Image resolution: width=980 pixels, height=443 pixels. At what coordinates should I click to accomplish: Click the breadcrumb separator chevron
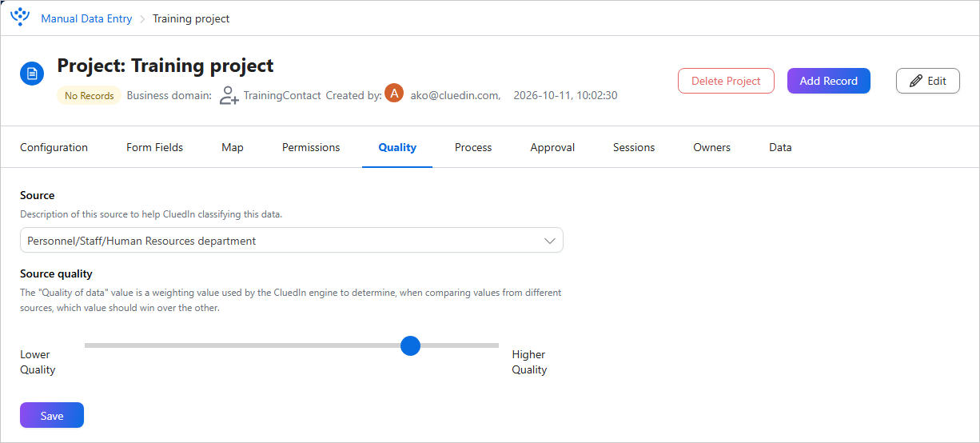pyautogui.click(x=142, y=18)
